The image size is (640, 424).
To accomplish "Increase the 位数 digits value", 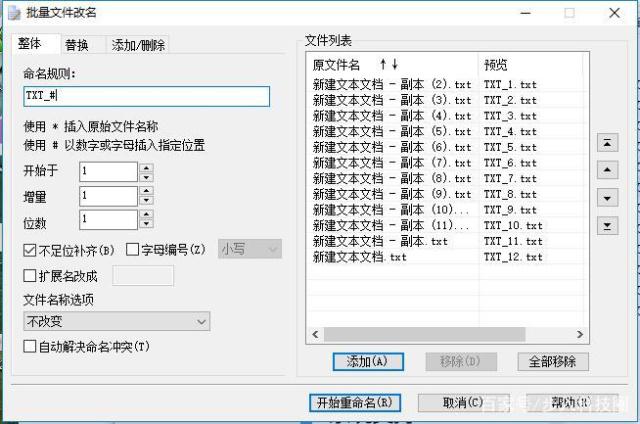I will click(146, 214).
